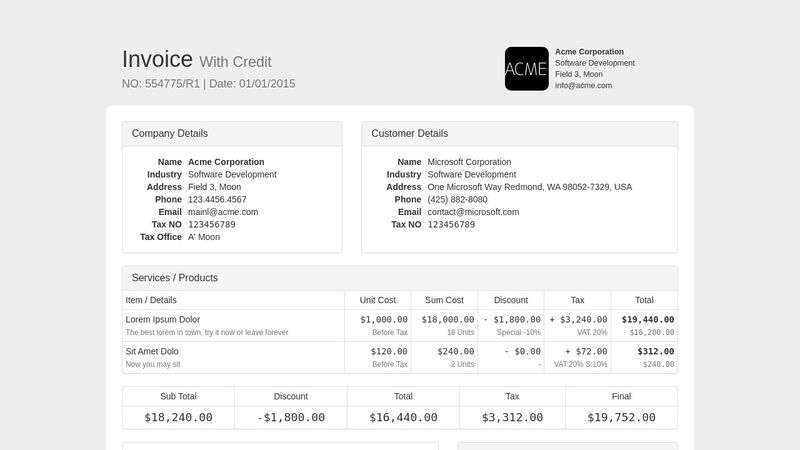Click the Sum Cost column header

tap(444, 300)
